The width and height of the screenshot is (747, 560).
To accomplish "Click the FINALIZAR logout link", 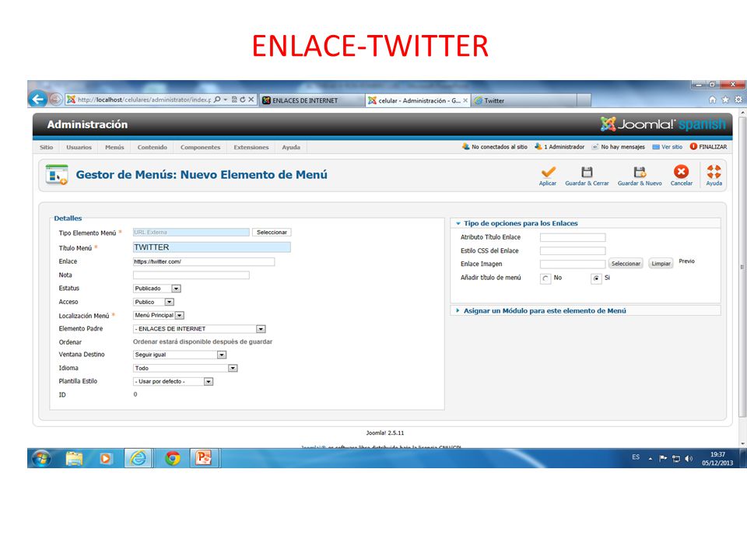I will (708, 147).
